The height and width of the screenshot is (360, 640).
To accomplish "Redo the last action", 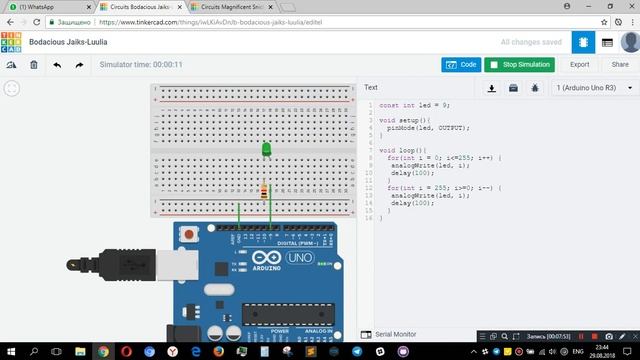I will [x=79, y=65].
